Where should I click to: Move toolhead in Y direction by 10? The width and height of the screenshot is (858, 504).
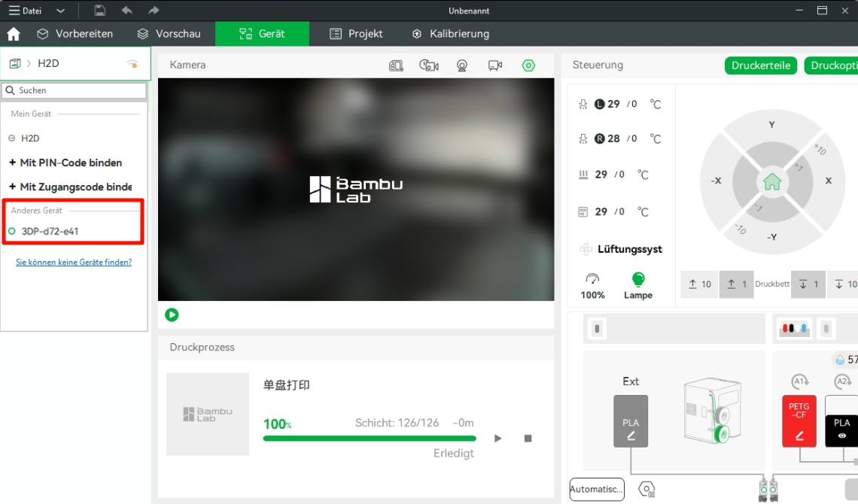pyautogui.click(x=771, y=125)
